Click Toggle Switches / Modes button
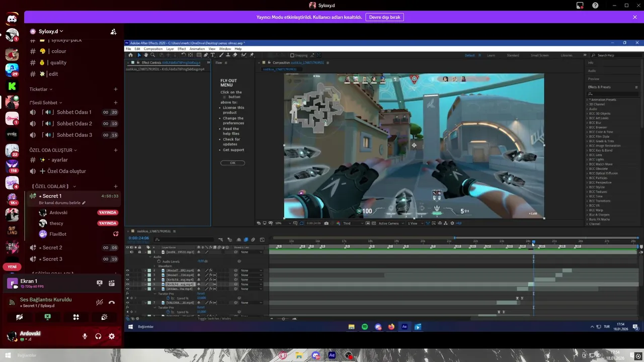Image resolution: width=644 pixels, height=362 pixels. coord(214,319)
